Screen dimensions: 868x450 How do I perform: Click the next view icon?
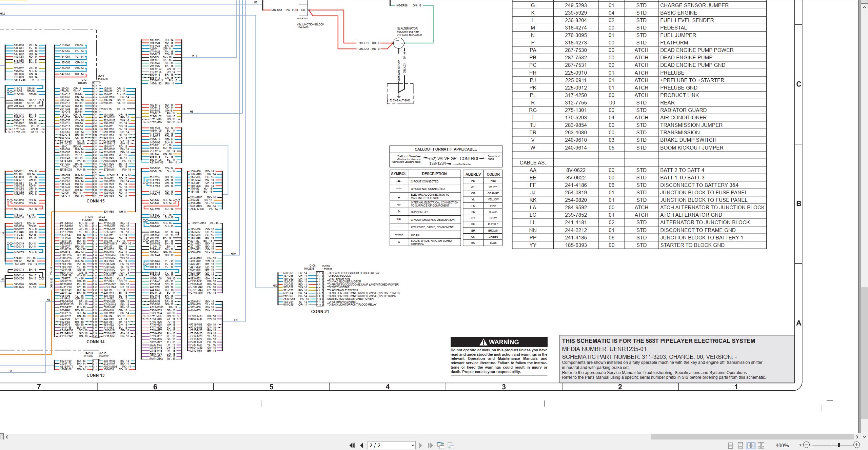click(451, 445)
